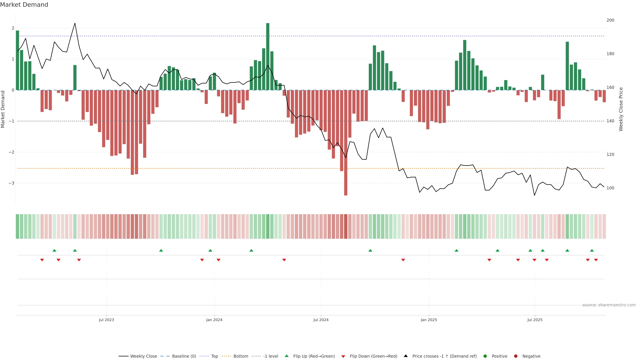Click the green Positive legend dot

(x=485, y=356)
